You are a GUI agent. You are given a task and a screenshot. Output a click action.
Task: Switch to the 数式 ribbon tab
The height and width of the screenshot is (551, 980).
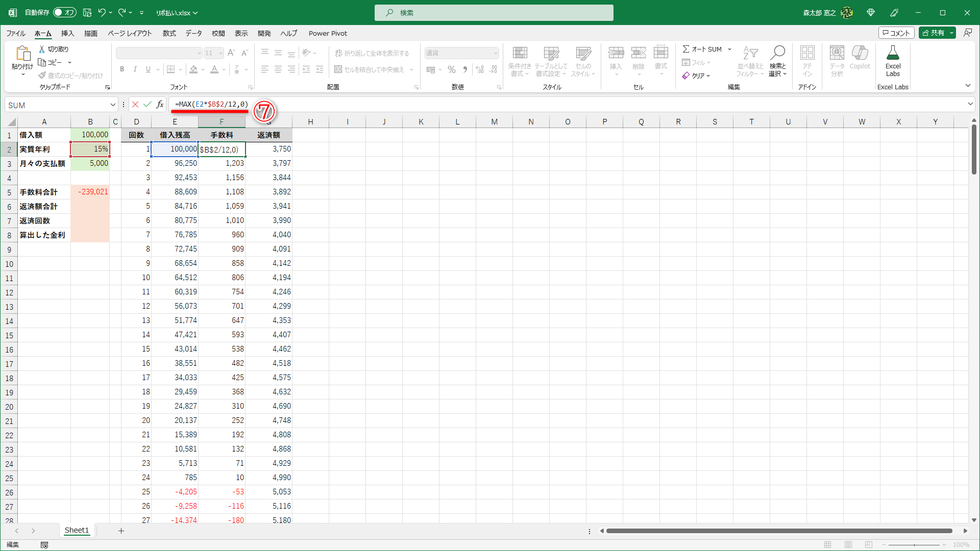[x=169, y=33]
